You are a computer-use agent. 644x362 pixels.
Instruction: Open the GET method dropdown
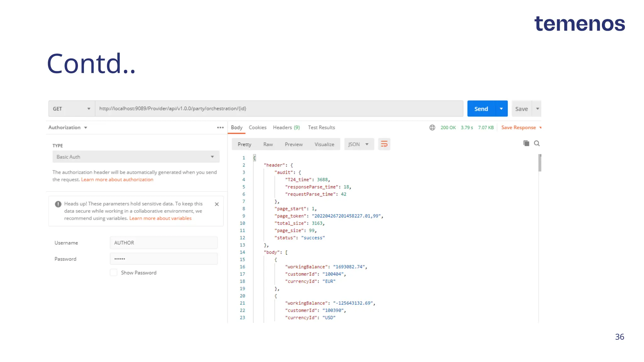pos(72,109)
